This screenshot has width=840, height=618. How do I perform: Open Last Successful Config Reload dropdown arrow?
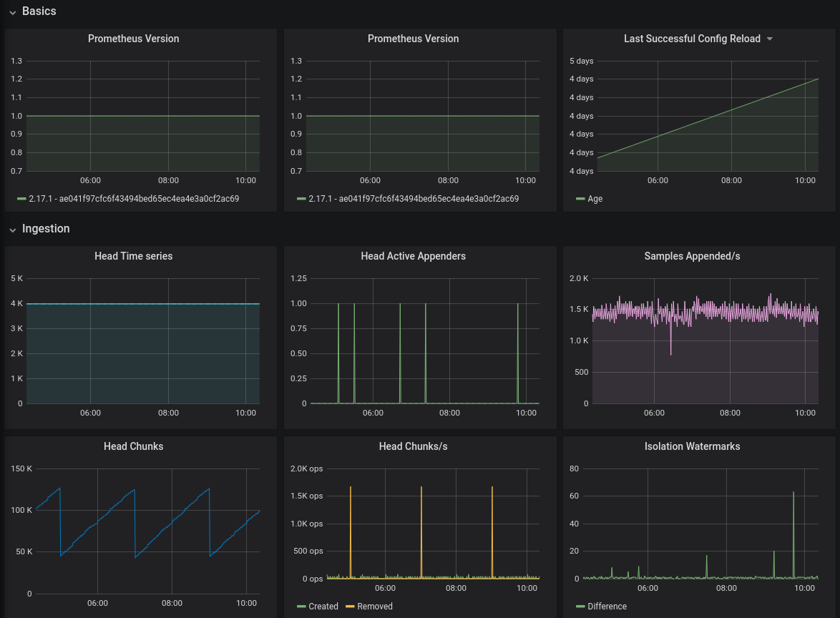[770, 39]
